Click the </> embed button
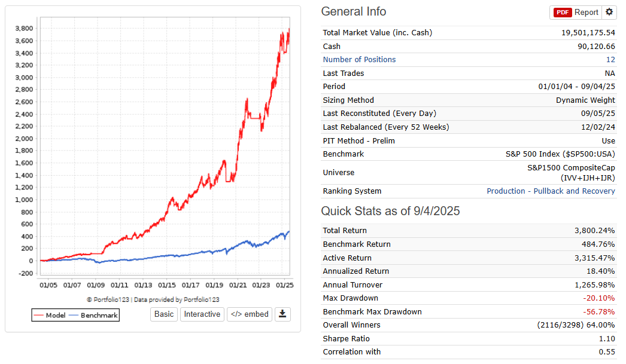The width and height of the screenshot is (626, 364). point(250,314)
